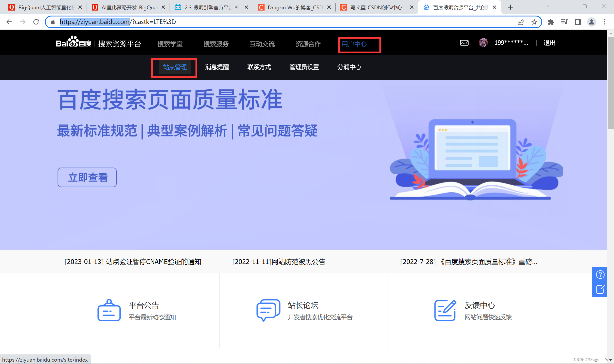Open the mail envelope messages icon

pos(464,43)
